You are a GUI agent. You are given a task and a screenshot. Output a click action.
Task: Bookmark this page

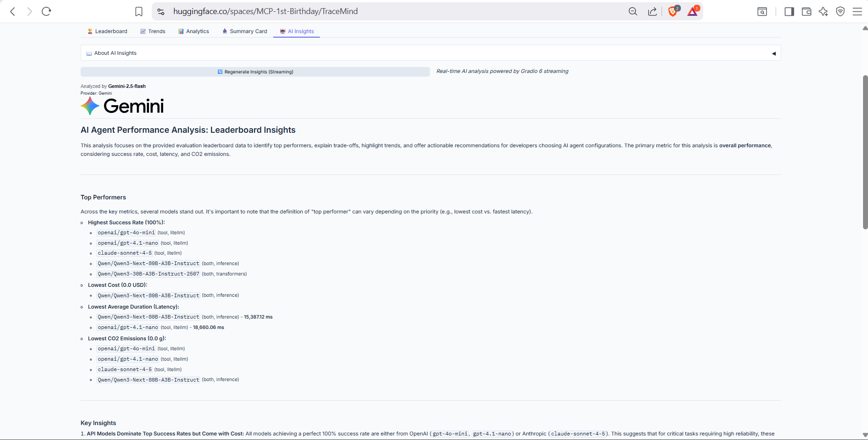139,11
